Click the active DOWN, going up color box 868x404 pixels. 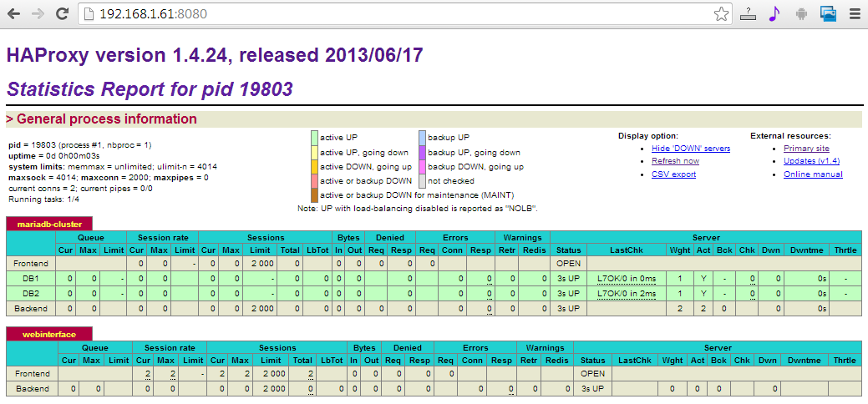(x=314, y=167)
